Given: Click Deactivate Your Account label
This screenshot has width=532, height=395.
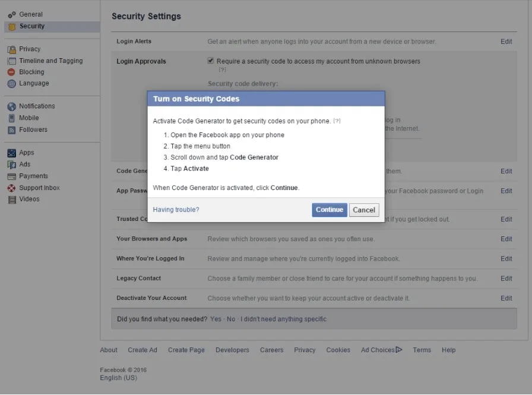Looking at the screenshot, I should [151, 298].
